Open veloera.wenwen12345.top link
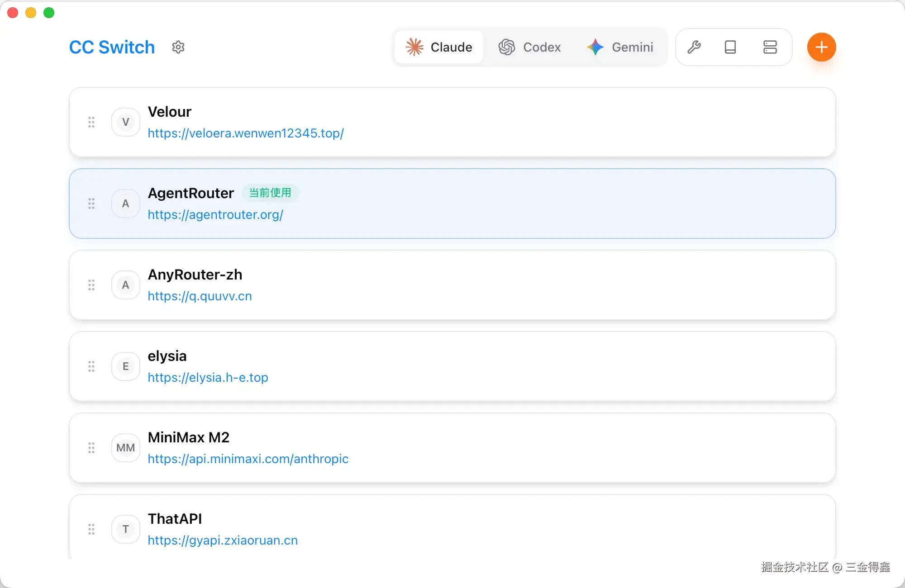 click(x=246, y=133)
